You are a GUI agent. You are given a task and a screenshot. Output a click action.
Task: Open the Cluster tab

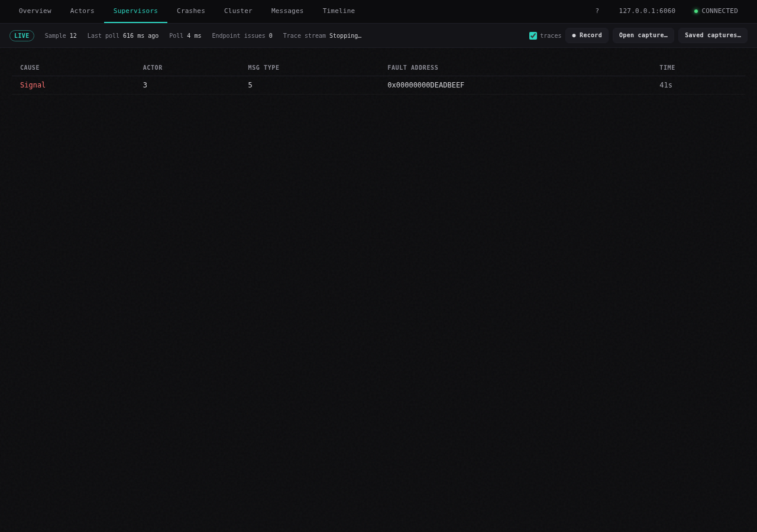coord(238,11)
